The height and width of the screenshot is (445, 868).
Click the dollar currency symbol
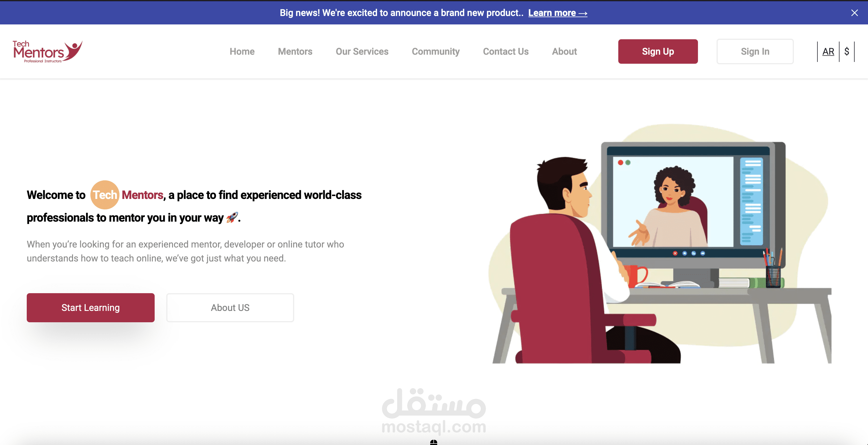coord(846,51)
